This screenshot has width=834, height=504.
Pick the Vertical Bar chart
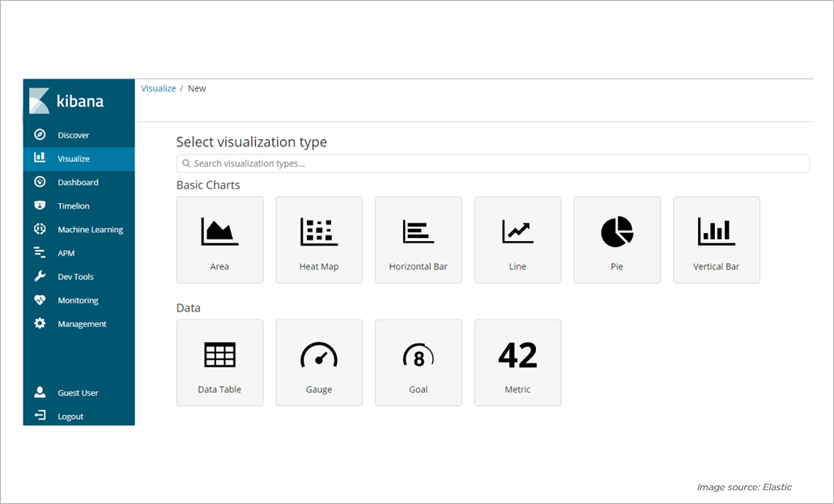pos(716,239)
